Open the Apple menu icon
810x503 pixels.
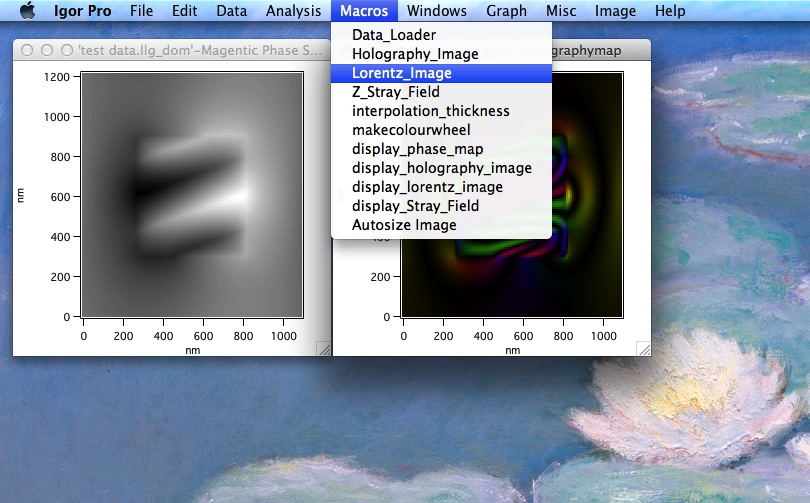click(27, 11)
